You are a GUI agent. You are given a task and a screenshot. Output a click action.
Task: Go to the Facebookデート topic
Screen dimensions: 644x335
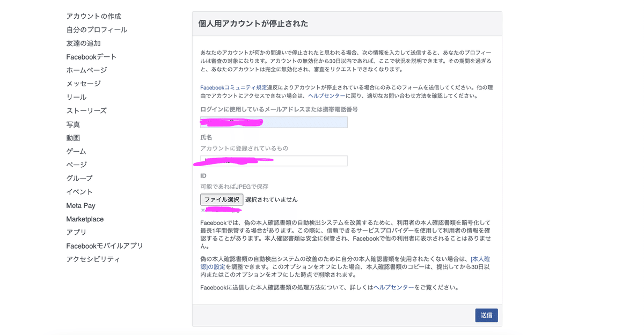(91, 56)
